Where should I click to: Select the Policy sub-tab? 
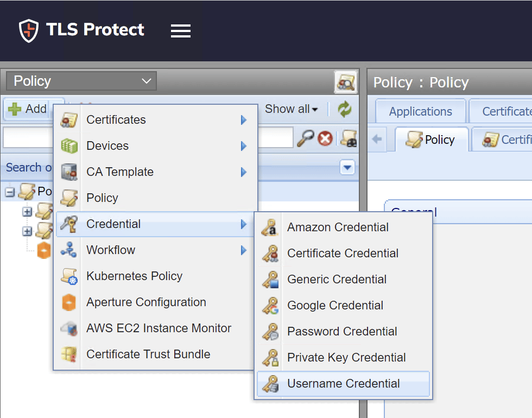coord(432,140)
